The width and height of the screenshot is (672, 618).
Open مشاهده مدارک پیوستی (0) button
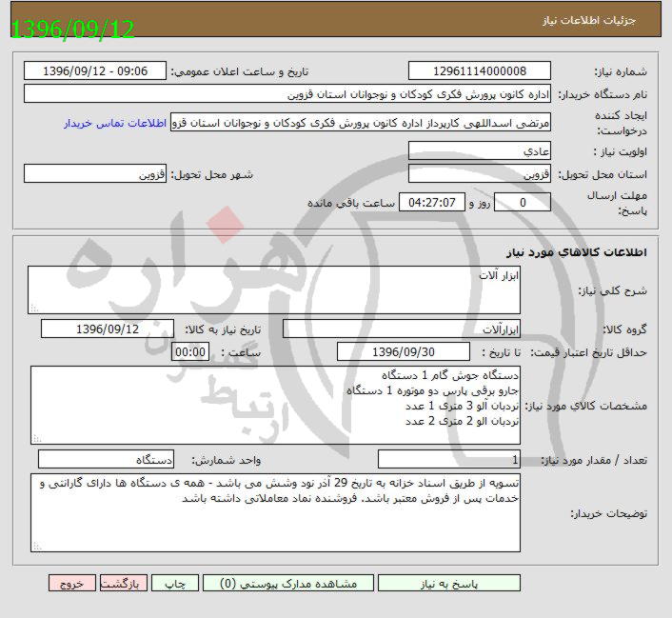(288, 584)
